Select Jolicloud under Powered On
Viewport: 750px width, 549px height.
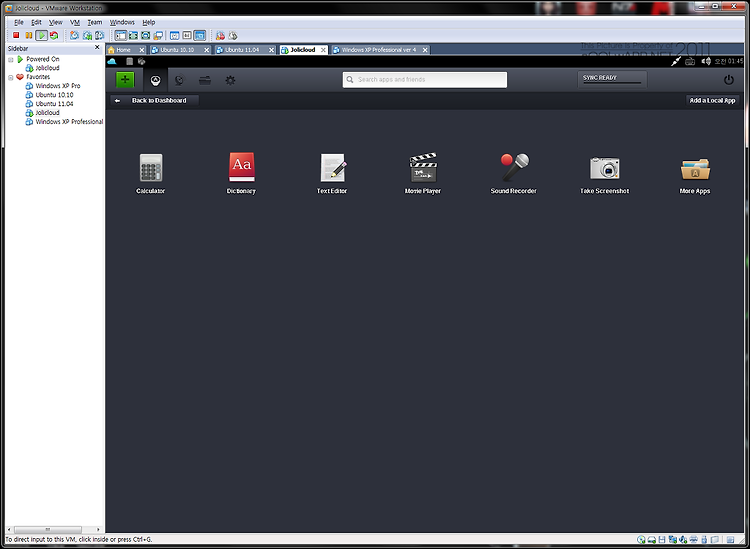[47, 68]
